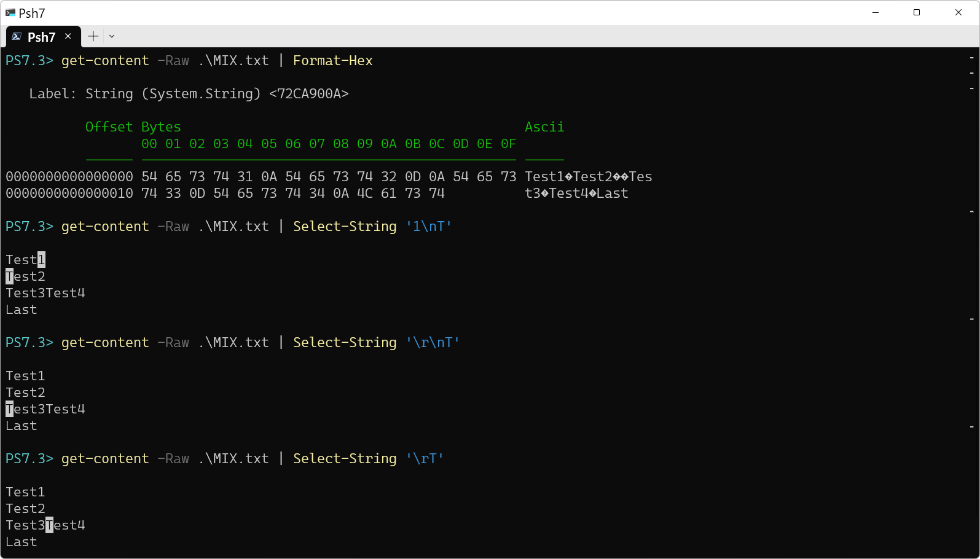Click the green "Ascii" column header
Viewport: 980px width, 559px height.
[x=544, y=127]
